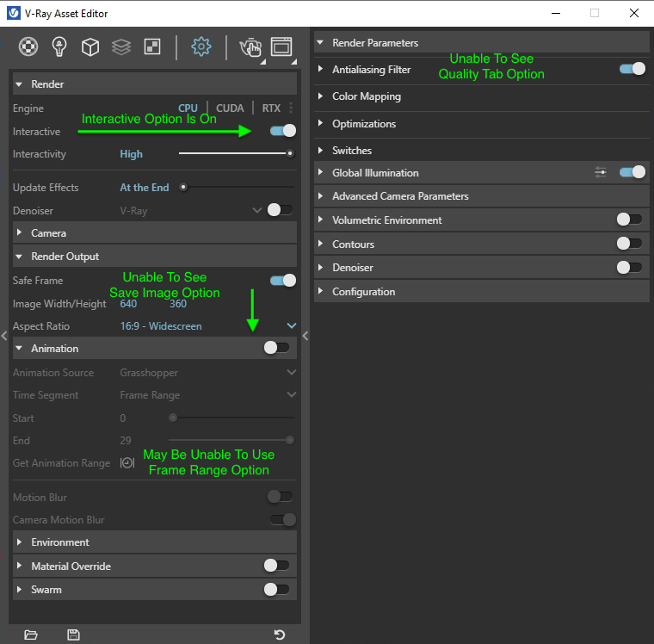Minimize the V-Ray Asset Editor window
The height and width of the screenshot is (644, 654).
tap(556, 13)
